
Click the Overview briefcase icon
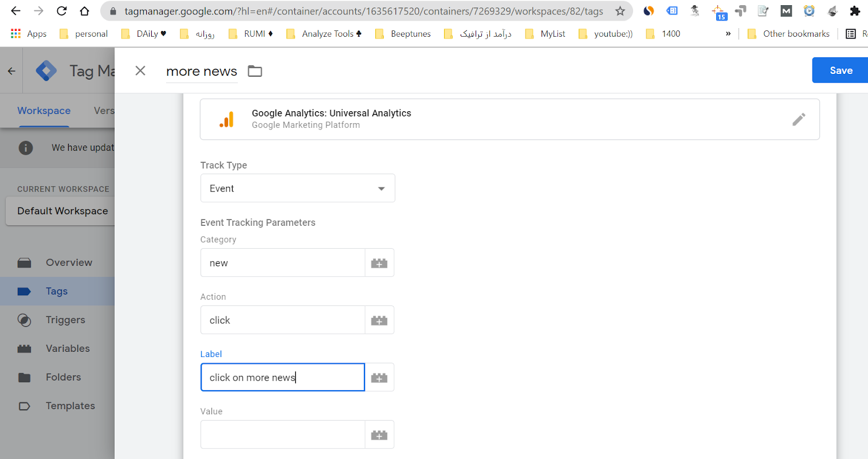(24, 263)
